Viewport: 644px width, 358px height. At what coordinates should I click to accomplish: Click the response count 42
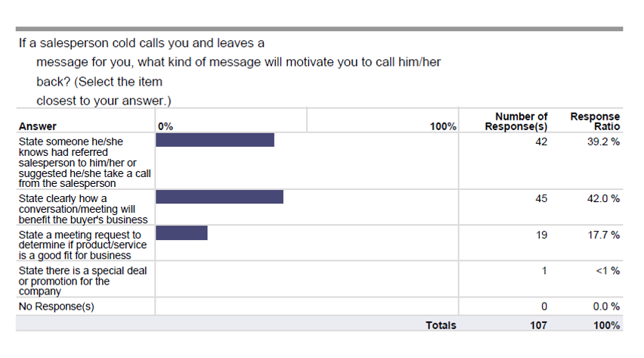point(541,142)
